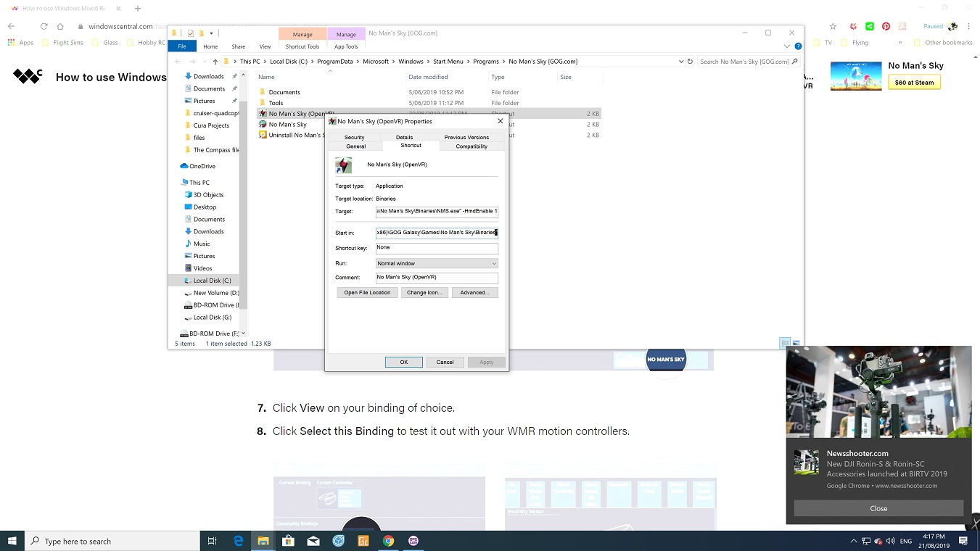The image size is (980, 551).
Task: Select the Shortcut Tools ribbon tab
Action: (302, 46)
